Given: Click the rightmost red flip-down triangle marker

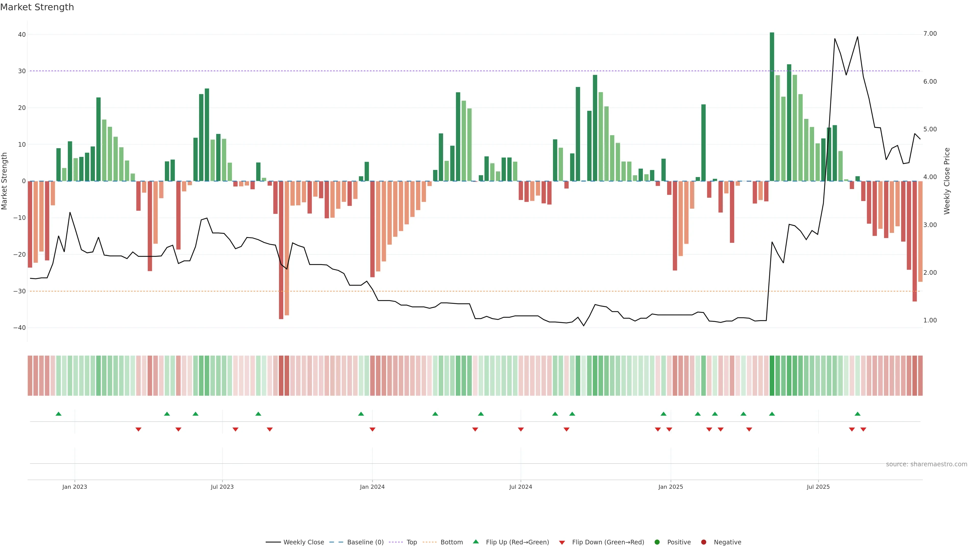Looking at the screenshot, I should click(863, 429).
